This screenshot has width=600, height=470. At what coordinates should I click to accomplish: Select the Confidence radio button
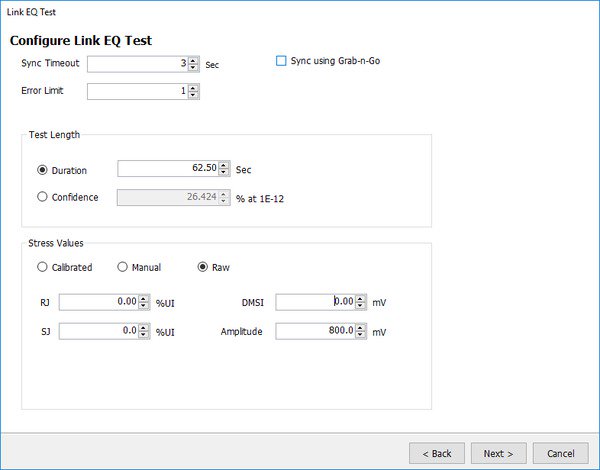[x=42, y=197]
